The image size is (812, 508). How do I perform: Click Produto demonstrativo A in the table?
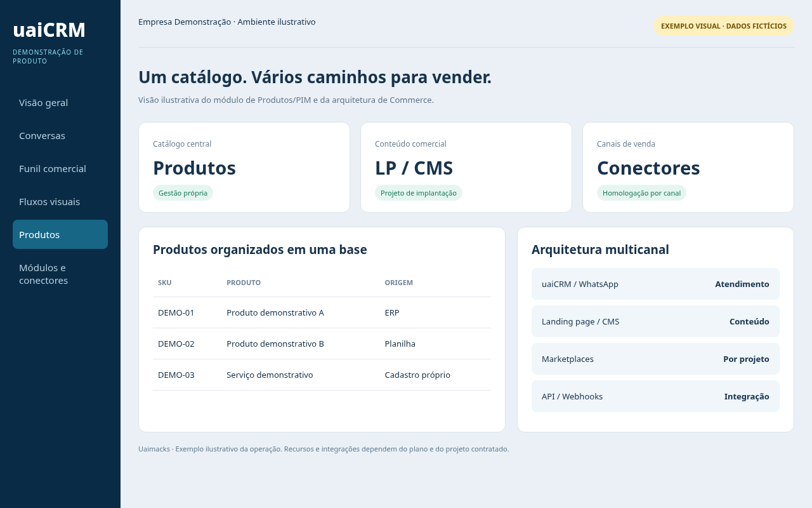tap(275, 312)
